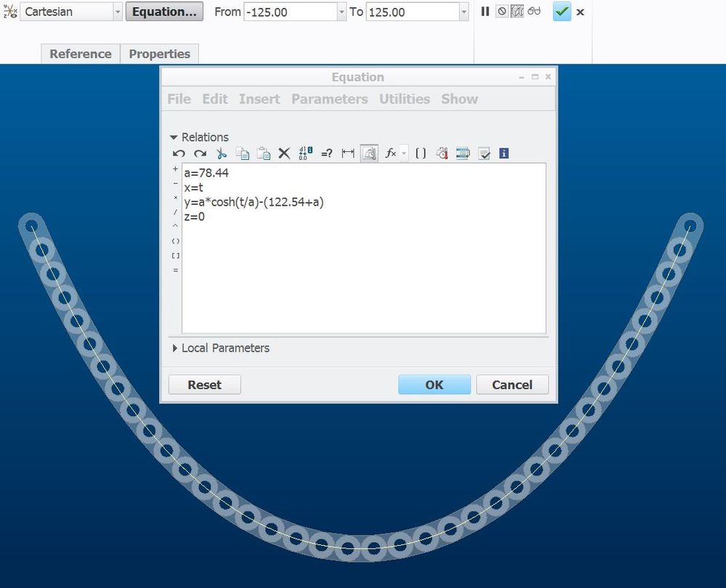
Task: Click the relation line x=t
Action: [x=193, y=188]
